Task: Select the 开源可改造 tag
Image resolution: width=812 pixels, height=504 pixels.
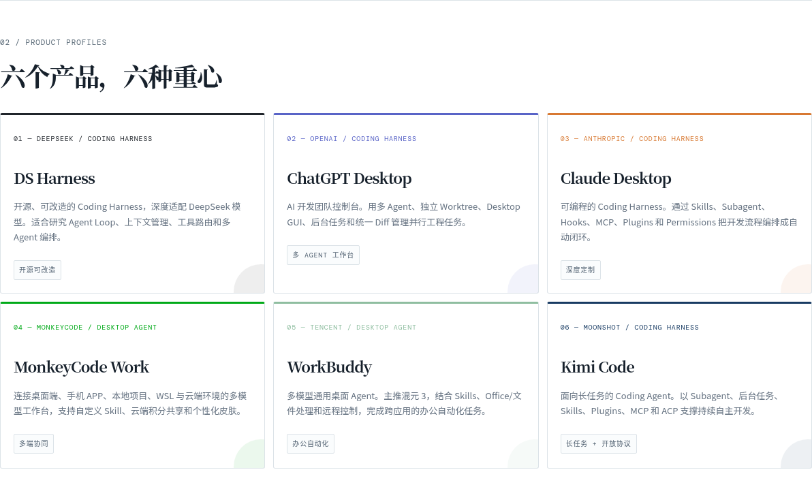Action: pos(37,270)
